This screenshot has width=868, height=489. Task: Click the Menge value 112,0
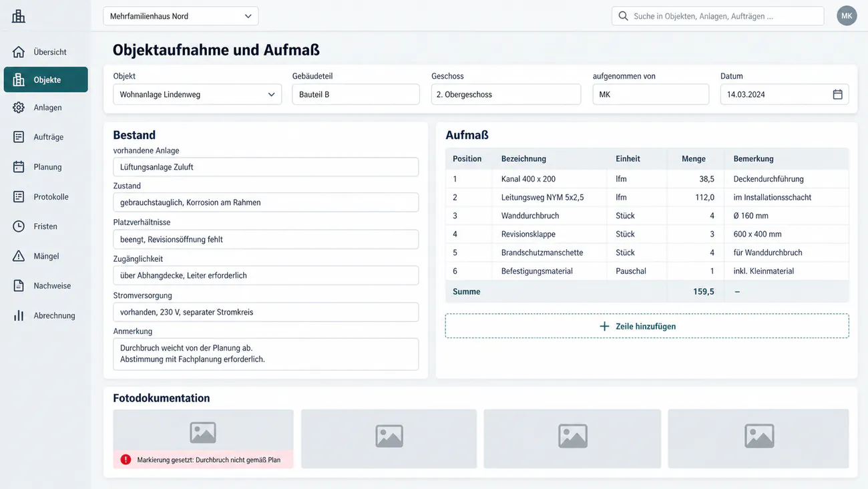click(x=704, y=198)
